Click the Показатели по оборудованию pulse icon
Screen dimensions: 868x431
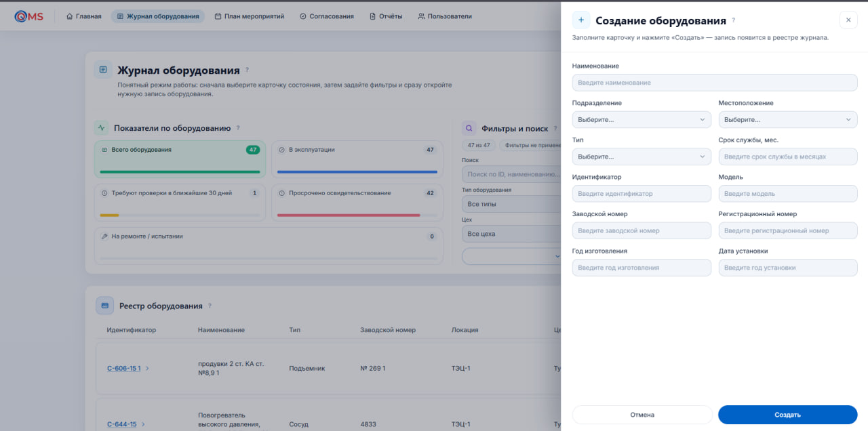[x=101, y=127]
